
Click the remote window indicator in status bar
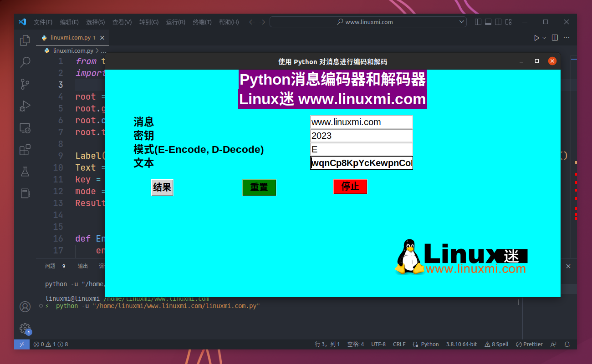point(22,344)
